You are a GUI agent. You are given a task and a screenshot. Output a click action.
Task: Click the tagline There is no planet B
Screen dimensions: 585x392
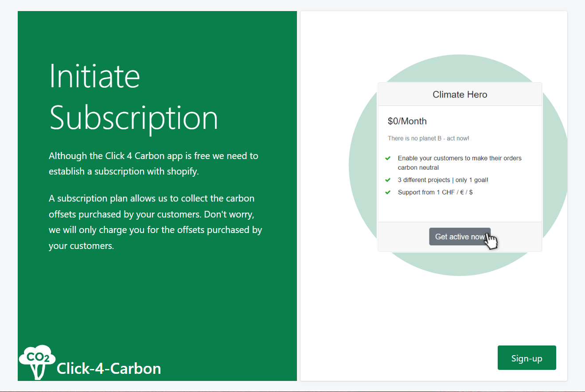click(428, 138)
